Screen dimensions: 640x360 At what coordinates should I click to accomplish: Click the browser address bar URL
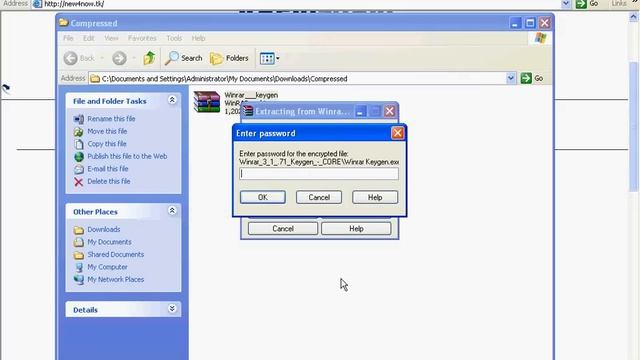pyautogui.click(x=74, y=4)
